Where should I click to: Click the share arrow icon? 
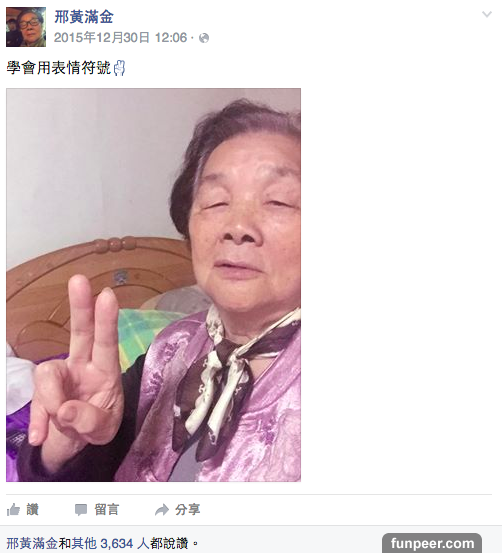(162, 510)
